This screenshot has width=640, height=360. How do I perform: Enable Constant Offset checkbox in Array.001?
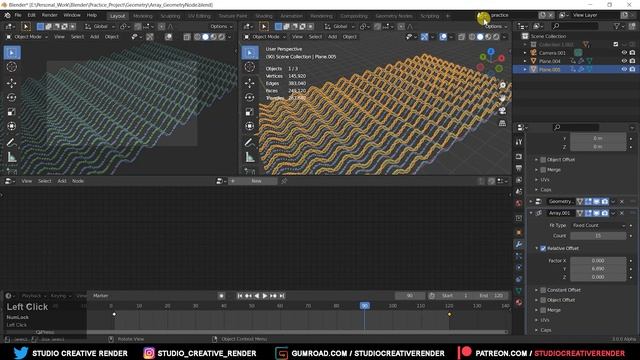543,290
